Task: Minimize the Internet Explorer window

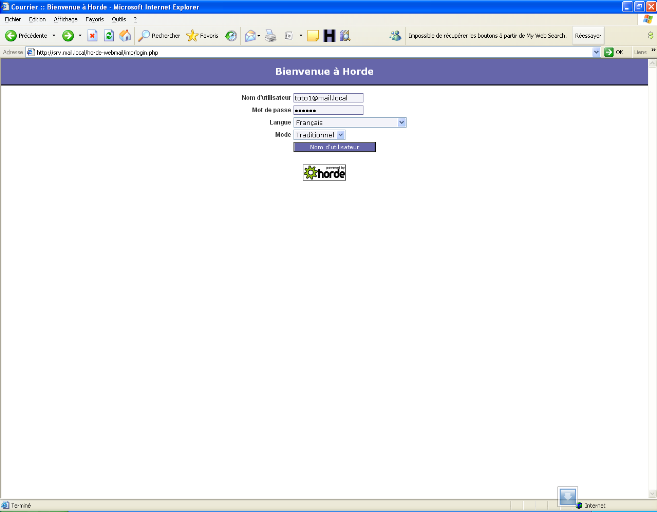Action: (627, 6)
